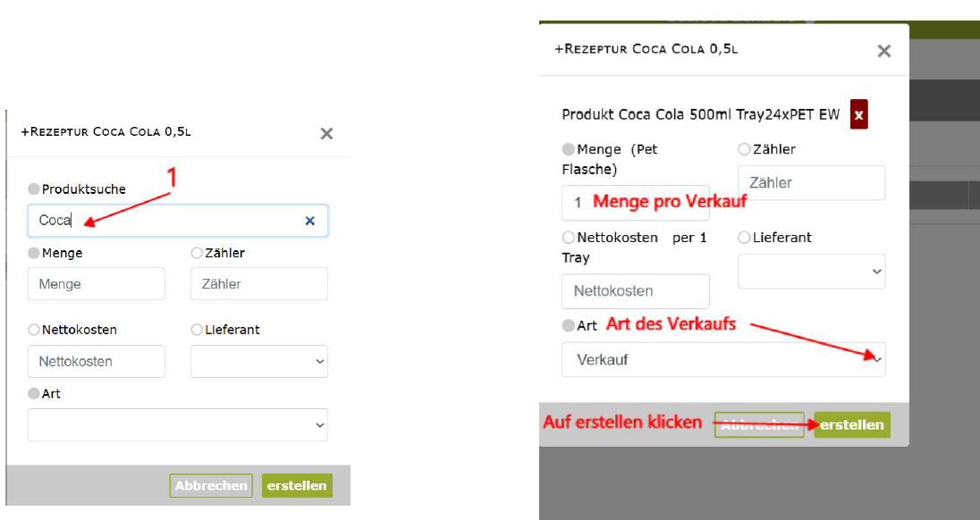Click the Menge input in left dialog
980x520 pixels.
(x=97, y=284)
